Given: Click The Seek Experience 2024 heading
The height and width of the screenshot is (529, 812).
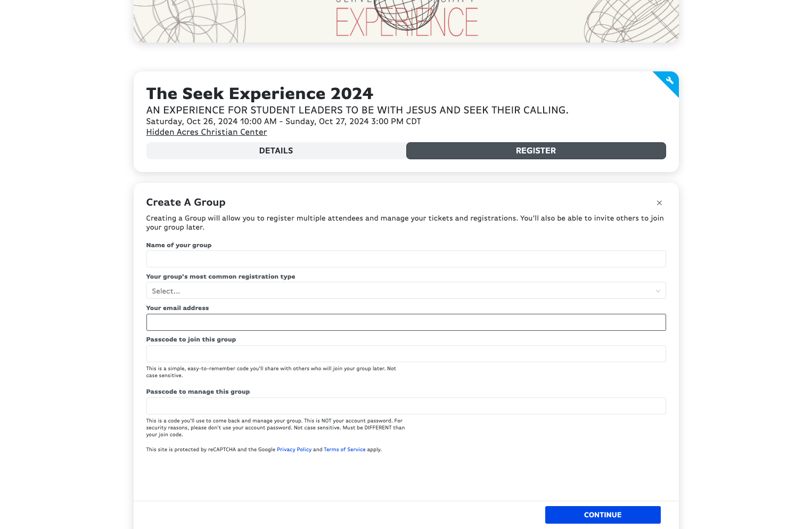Looking at the screenshot, I should click(260, 93).
